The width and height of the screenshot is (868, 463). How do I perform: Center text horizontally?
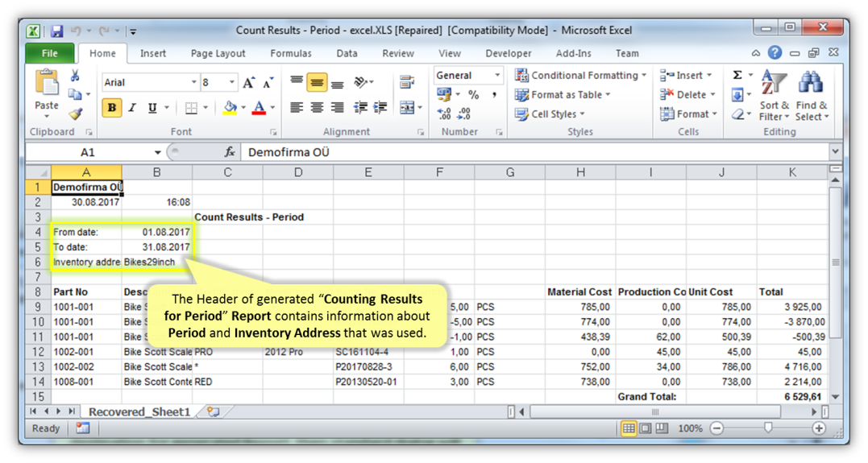pyautogui.click(x=317, y=107)
